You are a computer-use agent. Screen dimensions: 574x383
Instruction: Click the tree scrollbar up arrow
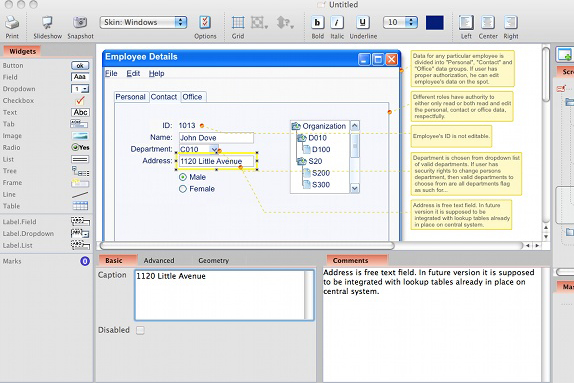[x=354, y=126]
